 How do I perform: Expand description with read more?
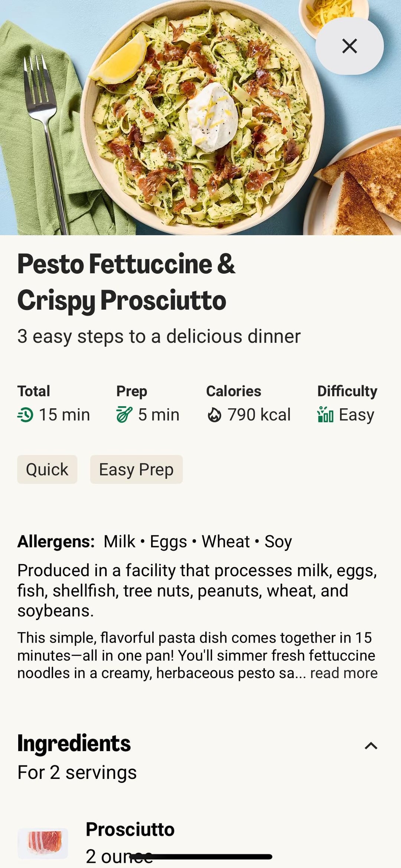pyautogui.click(x=344, y=673)
